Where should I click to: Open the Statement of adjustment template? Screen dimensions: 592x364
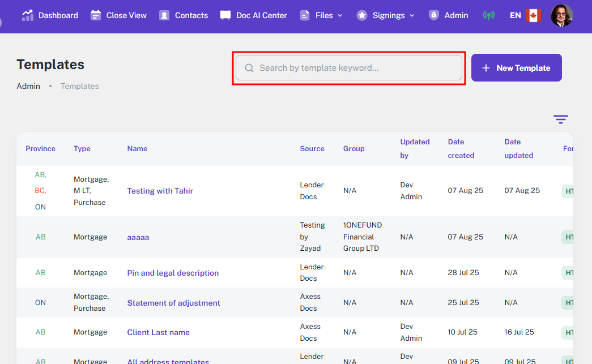pyautogui.click(x=173, y=303)
